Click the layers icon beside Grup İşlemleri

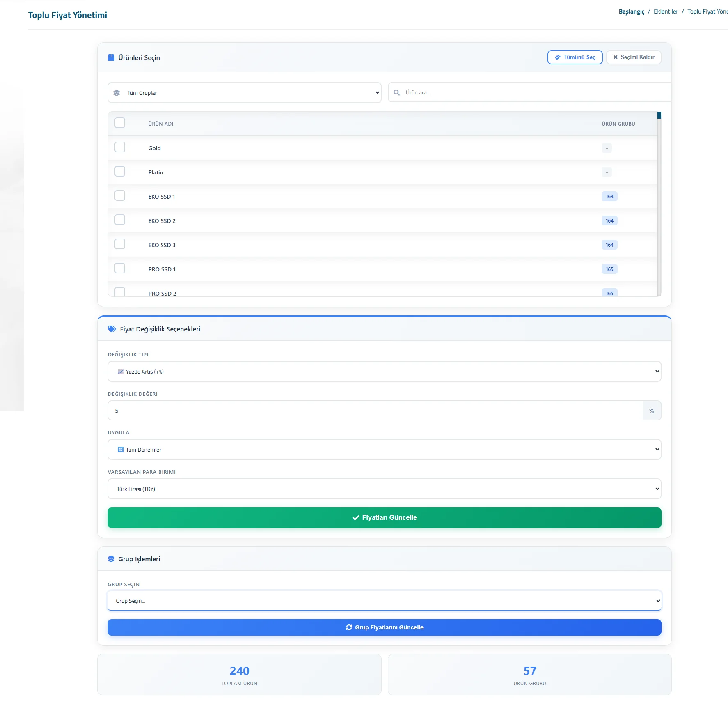[111, 558]
